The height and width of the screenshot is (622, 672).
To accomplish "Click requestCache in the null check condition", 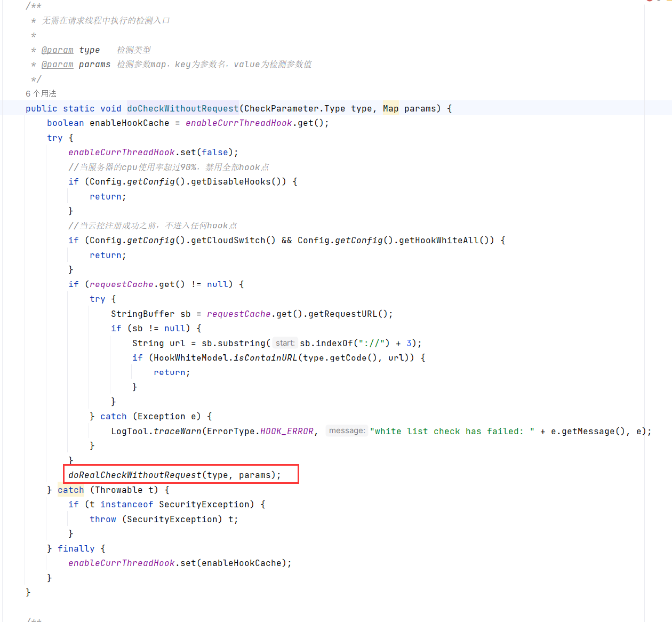I will click(x=121, y=284).
